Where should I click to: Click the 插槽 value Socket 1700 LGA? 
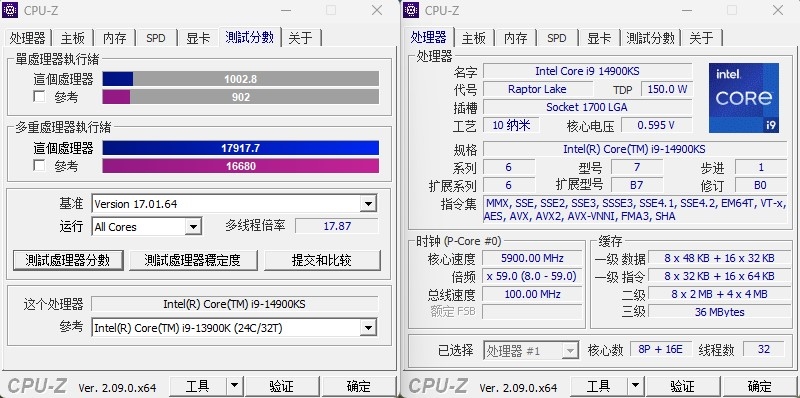click(x=587, y=107)
